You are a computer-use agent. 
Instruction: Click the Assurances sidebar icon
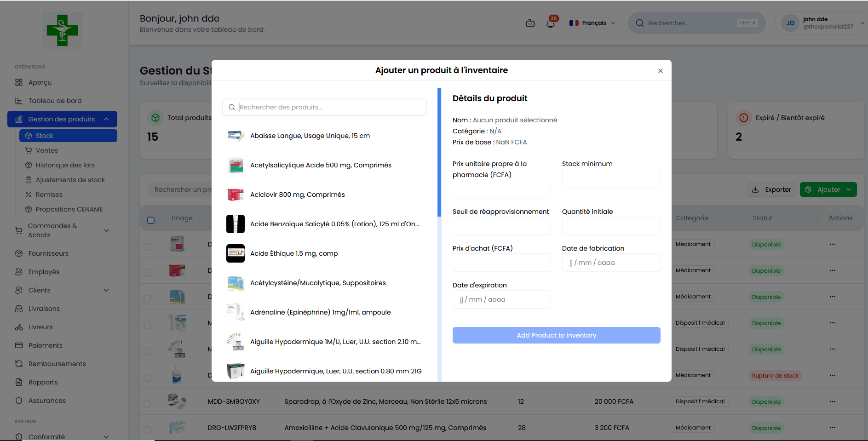pyautogui.click(x=19, y=401)
